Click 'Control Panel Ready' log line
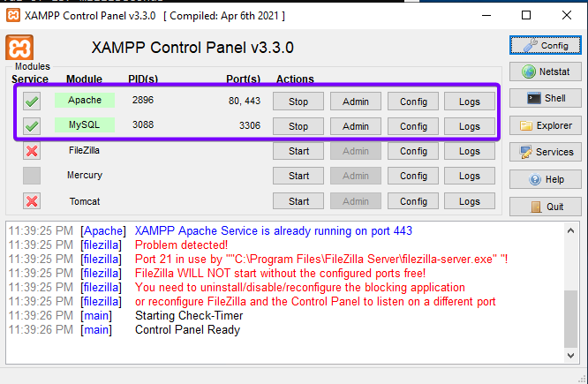The width and height of the screenshot is (588, 384). click(187, 330)
